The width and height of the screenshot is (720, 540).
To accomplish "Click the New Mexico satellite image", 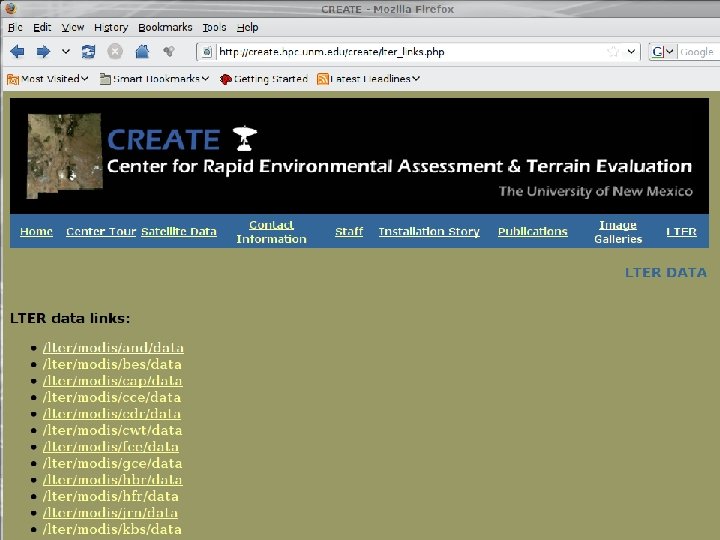I will (x=64, y=156).
